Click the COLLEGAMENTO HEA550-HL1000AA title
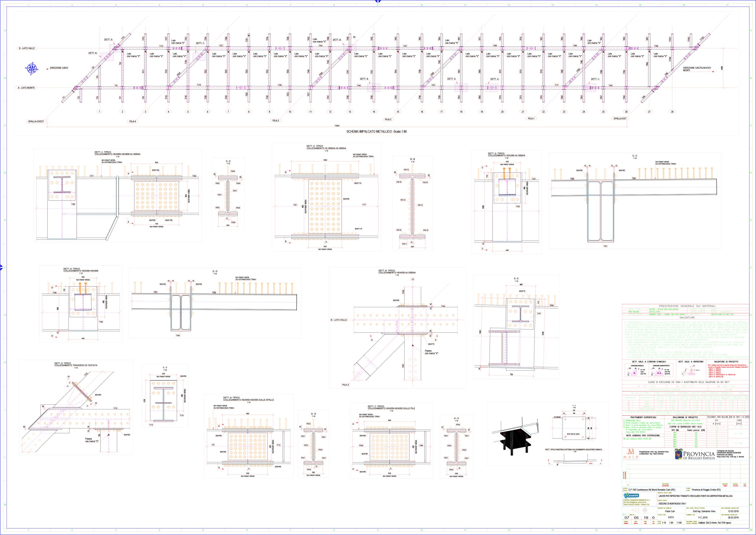756x535 pixels. pos(397,273)
